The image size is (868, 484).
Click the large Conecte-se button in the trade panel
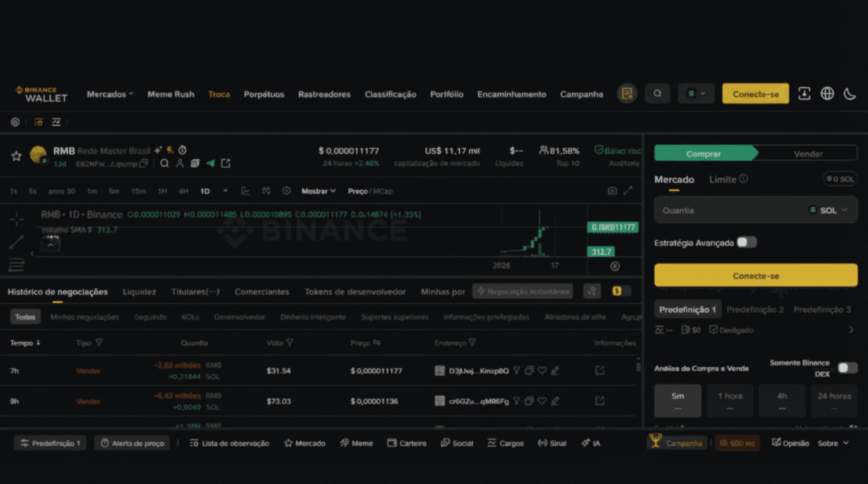tap(756, 276)
